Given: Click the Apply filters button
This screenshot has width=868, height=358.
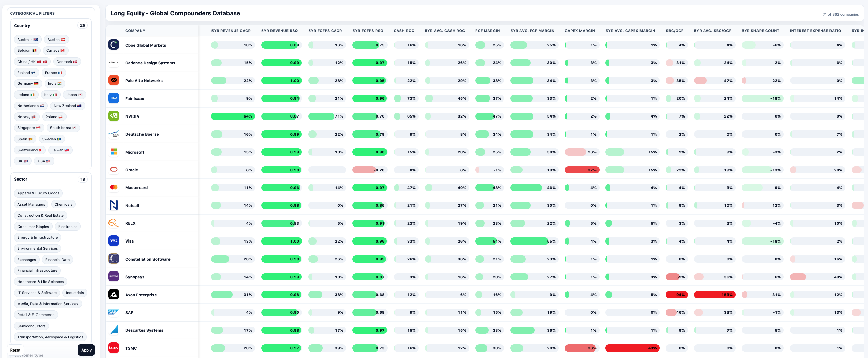Looking at the screenshot, I should (87, 350).
